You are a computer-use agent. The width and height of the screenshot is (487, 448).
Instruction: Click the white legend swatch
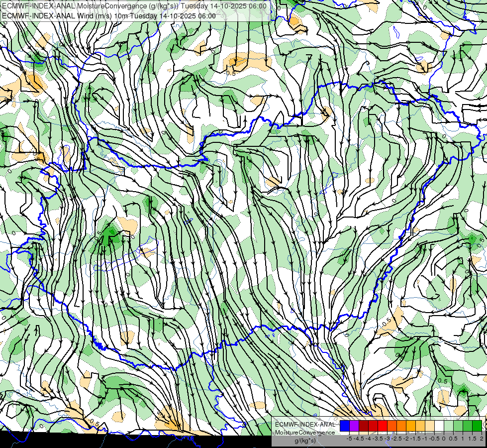(x=439, y=426)
